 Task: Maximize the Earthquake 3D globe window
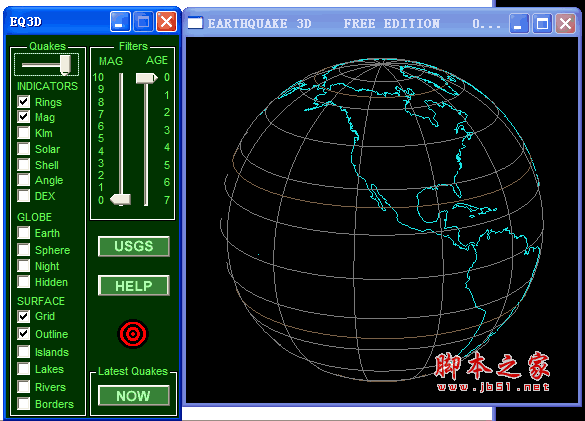(x=542, y=24)
